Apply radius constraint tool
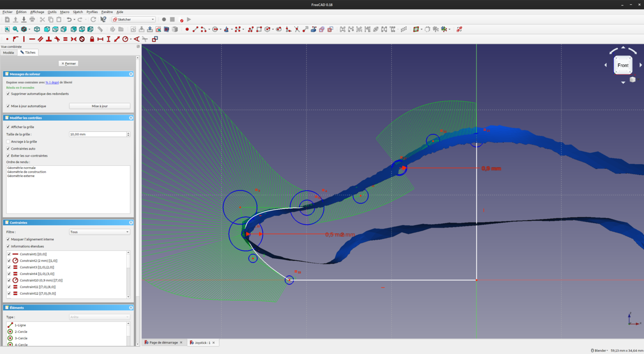 coord(125,39)
